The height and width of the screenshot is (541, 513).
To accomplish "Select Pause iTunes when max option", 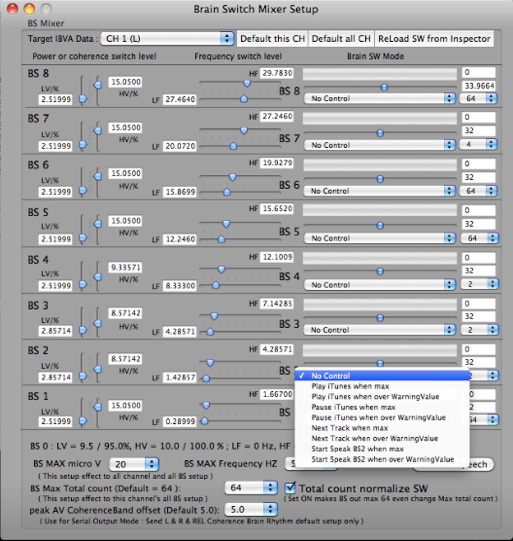I will 382,407.
